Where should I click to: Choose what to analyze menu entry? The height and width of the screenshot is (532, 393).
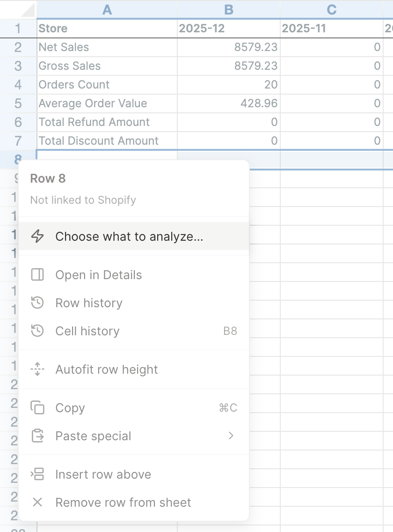[x=134, y=236]
